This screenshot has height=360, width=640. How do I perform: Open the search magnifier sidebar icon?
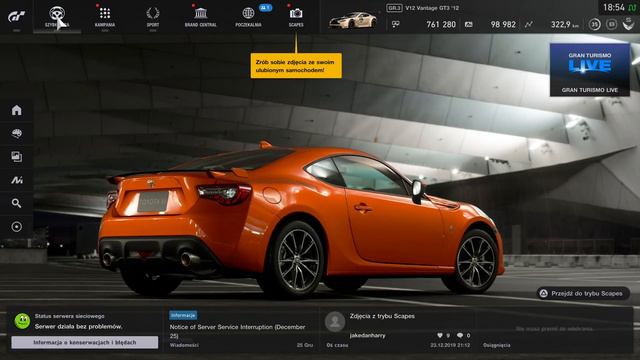tap(17, 203)
